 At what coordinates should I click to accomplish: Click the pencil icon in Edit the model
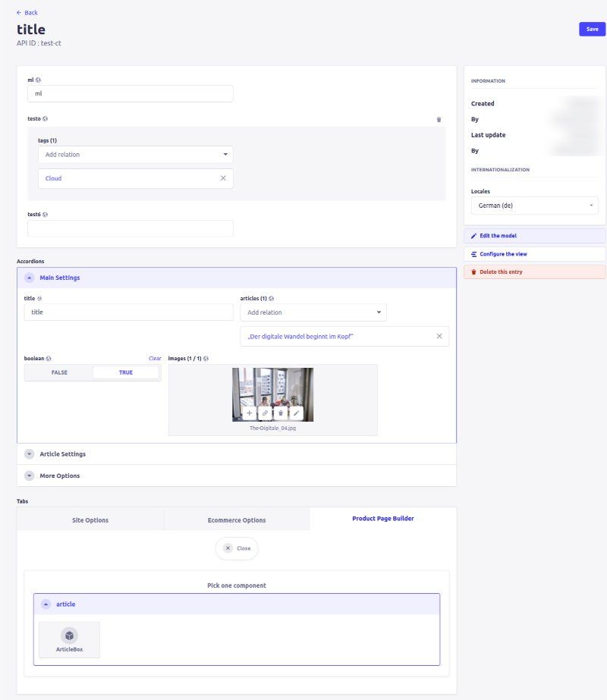click(474, 236)
